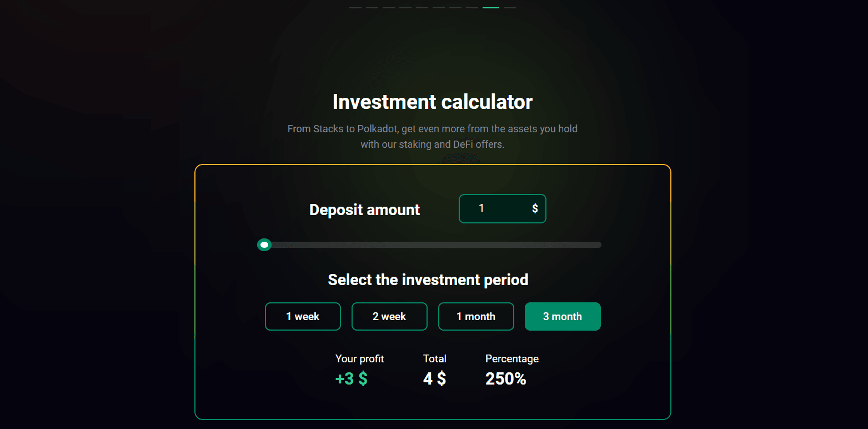Screen dimensions: 868x429
Task: Click the active 3 month button
Action: tap(563, 316)
